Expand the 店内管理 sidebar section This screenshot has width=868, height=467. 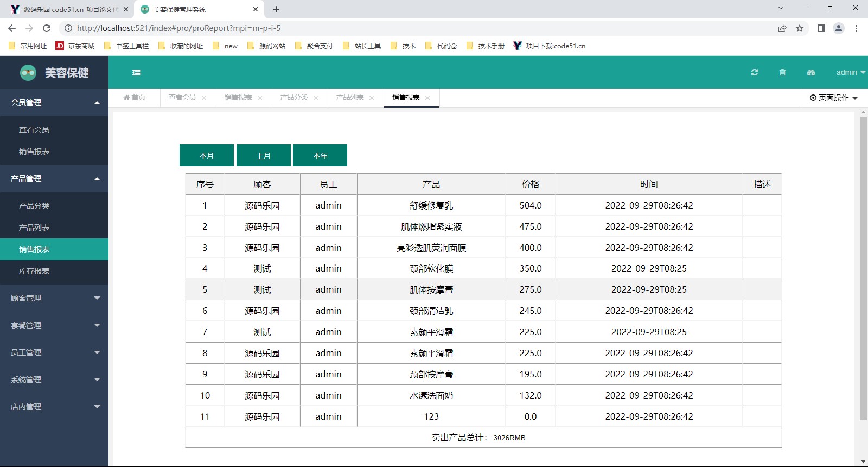pos(54,407)
